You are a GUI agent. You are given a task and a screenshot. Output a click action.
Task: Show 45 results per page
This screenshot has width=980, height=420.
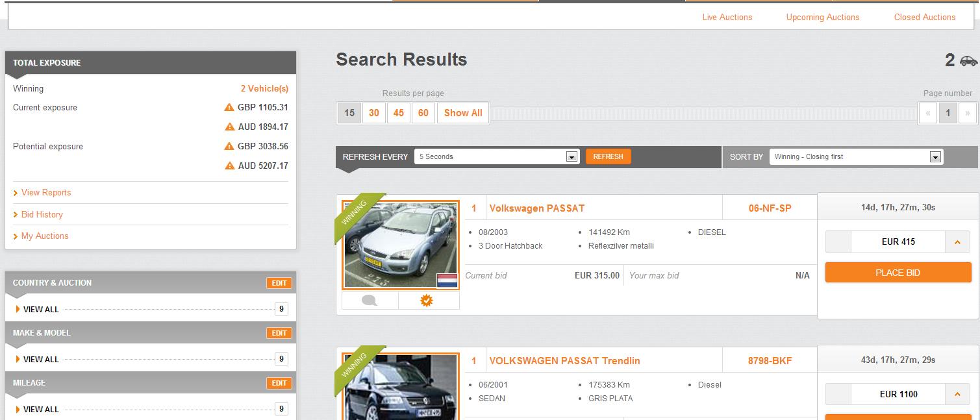(x=399, y=113)
